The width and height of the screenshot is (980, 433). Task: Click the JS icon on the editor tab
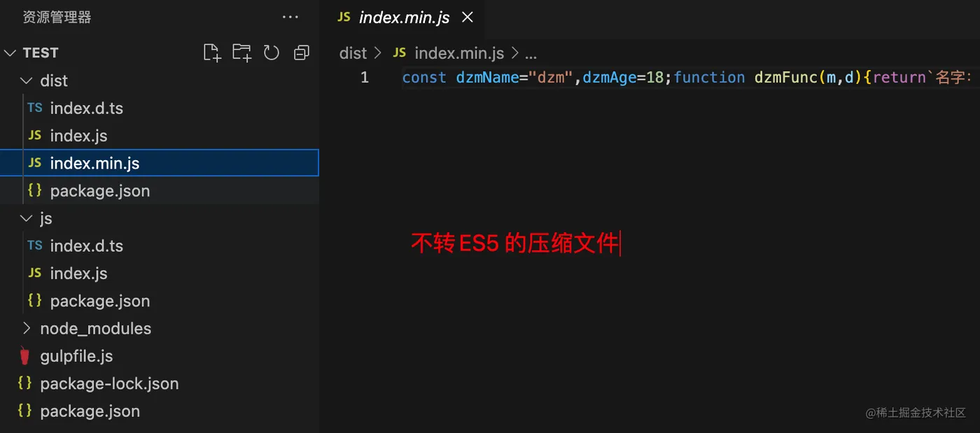coord(344,17)
